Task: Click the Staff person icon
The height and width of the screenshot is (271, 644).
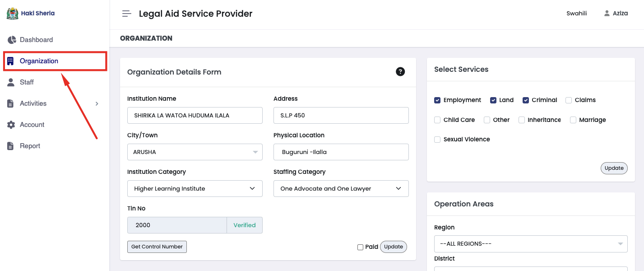Action: pos(11,82)
